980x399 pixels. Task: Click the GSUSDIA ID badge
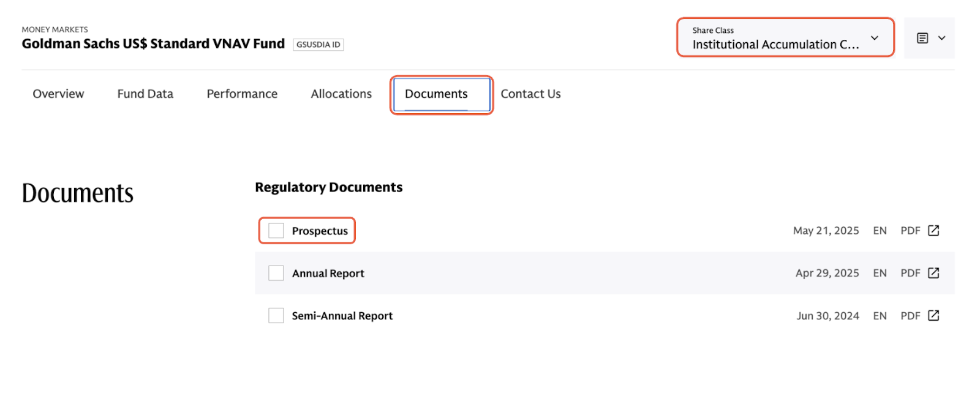tap(318, 45)
